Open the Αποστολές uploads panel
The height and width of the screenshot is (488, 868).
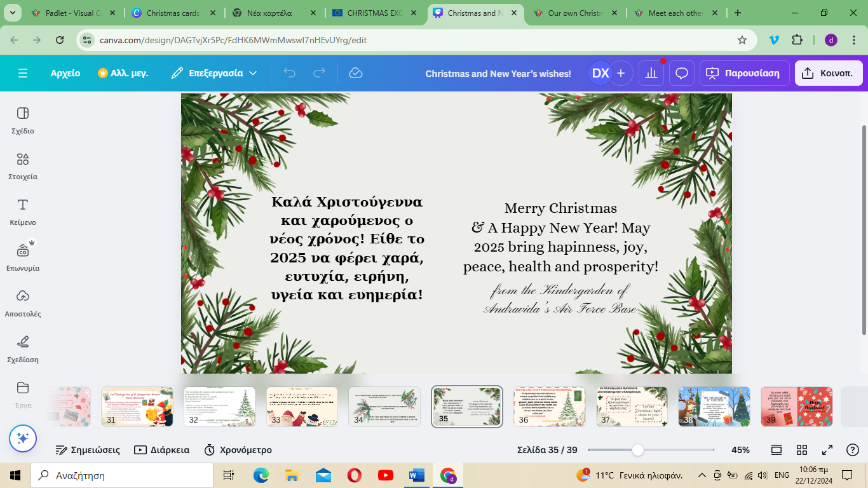coord(23,302)
